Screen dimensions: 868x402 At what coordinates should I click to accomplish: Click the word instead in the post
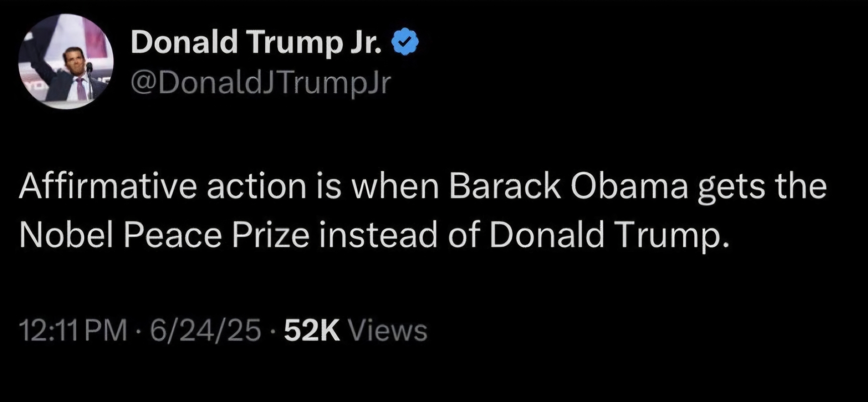click(378, 235)
